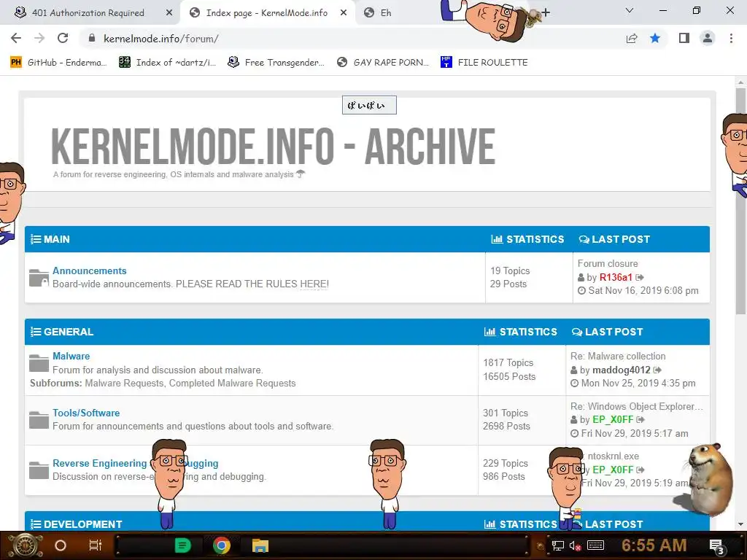Open Chrome's three-dot menu
This screenshot has height=560, width=747.
point(731,38)
